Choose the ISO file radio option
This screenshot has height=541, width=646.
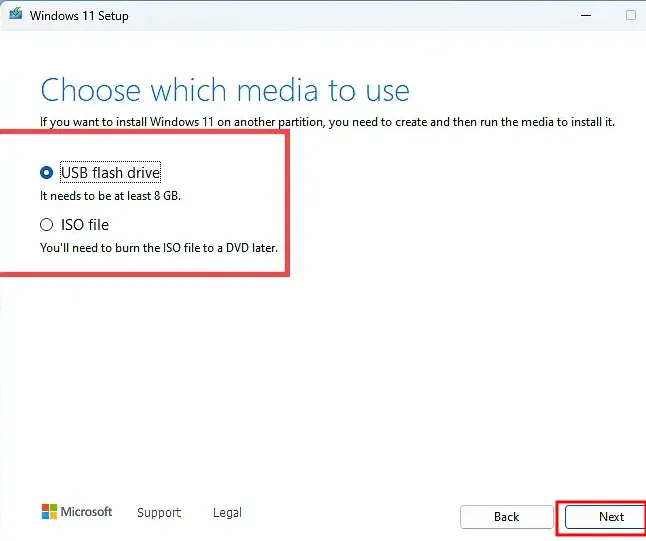click(x=47, y=225)
